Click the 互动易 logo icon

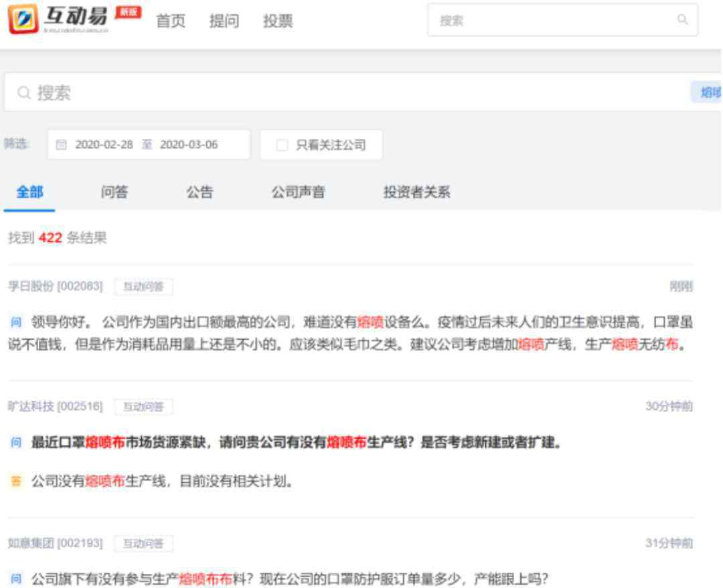coord(23,19)
